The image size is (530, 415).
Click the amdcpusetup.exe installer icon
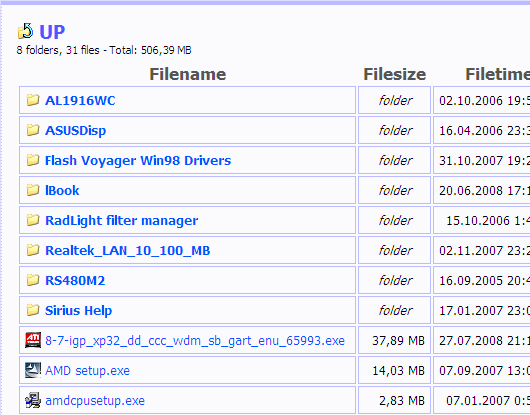pyautogui.click(x=33, y=400)
